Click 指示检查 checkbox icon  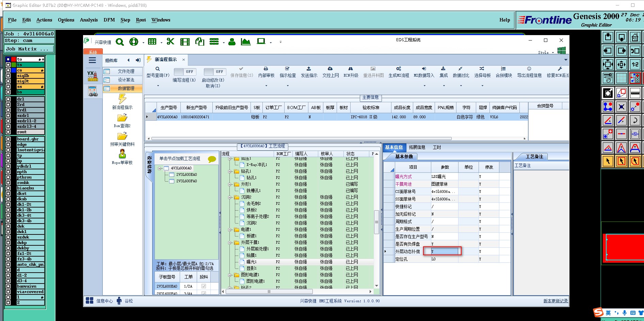coord(287,68)
